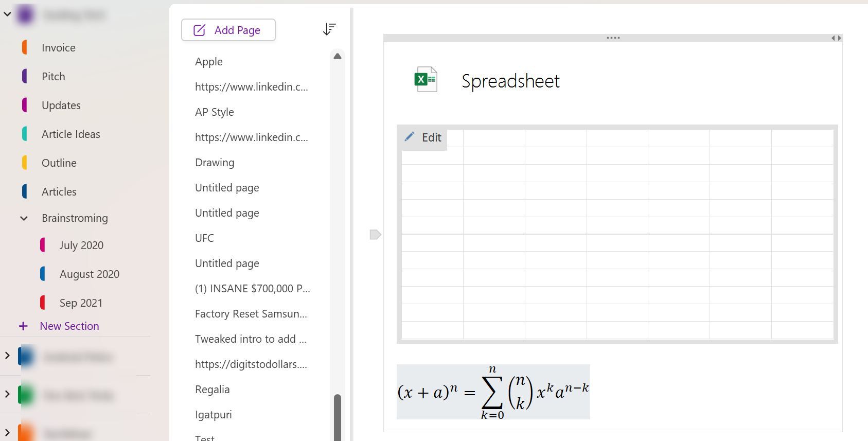Click the Excel spreadsheet file icon
The height and width of the screenshot is (441, 868).
426,80
